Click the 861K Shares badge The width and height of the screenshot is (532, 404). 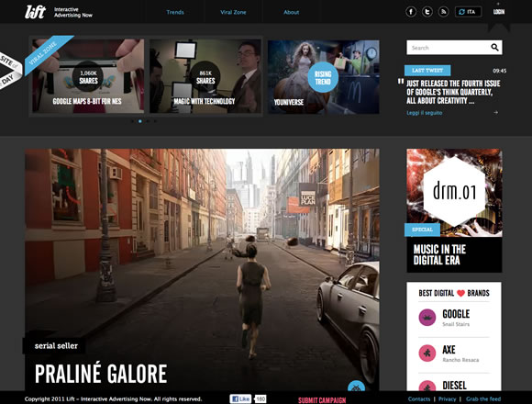[205, 77]
